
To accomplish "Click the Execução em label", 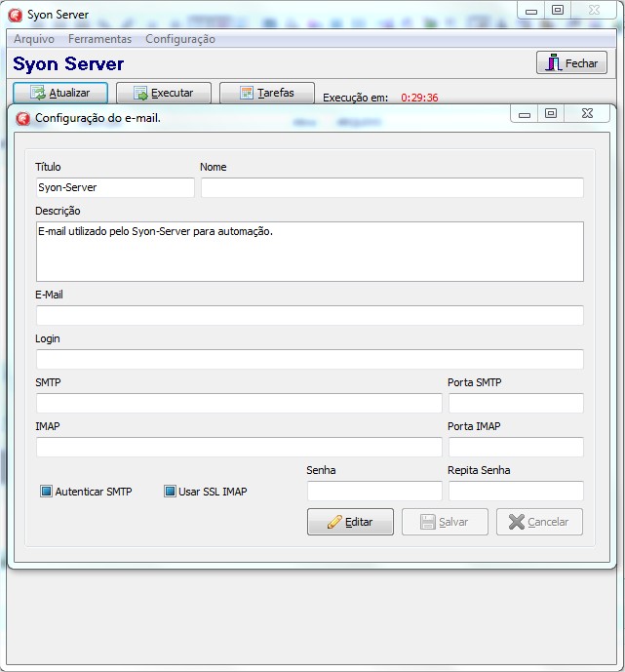I will point(355,98).
